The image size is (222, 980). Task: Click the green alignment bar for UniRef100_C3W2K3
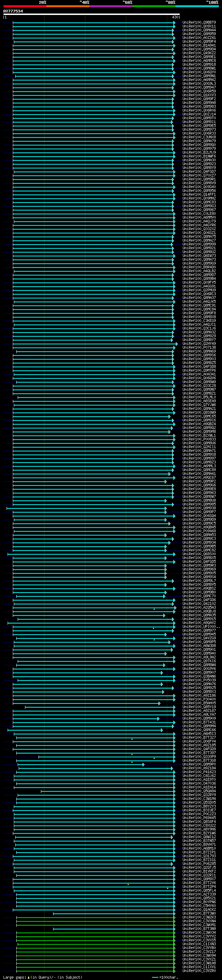96,918
